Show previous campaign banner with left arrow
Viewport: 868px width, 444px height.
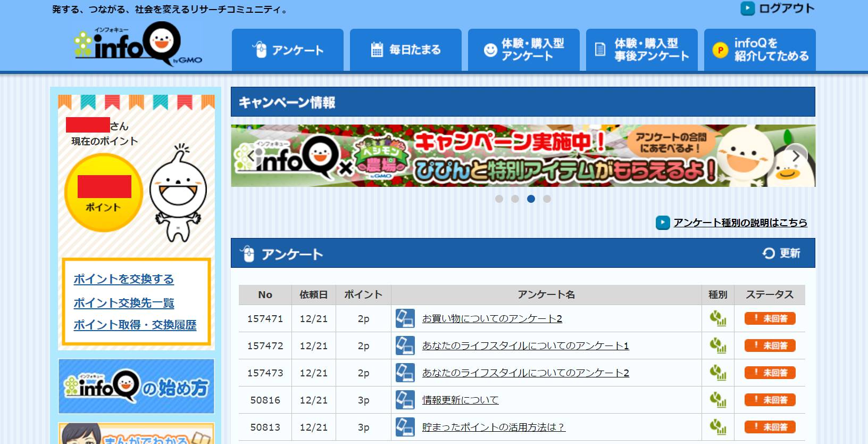click(251, 156)
